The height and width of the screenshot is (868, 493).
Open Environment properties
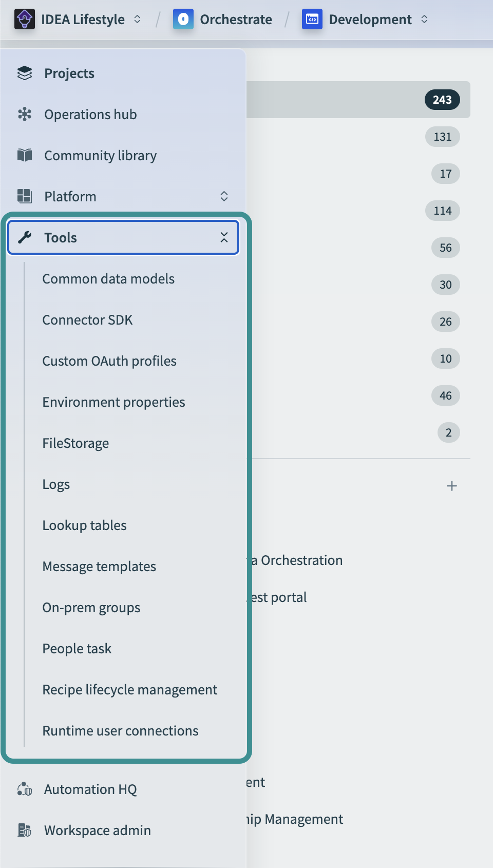pyautogui.click(x=113, y=402)
